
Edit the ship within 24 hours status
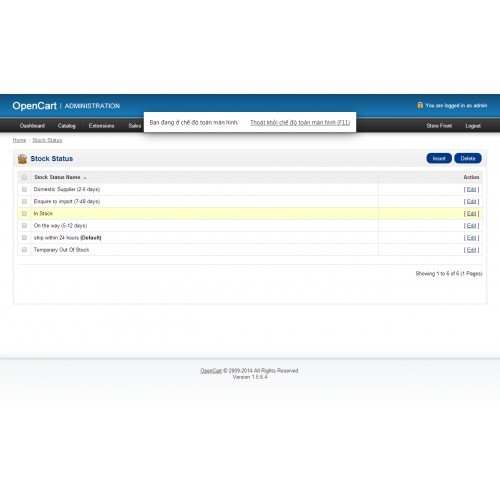point(471,238)
